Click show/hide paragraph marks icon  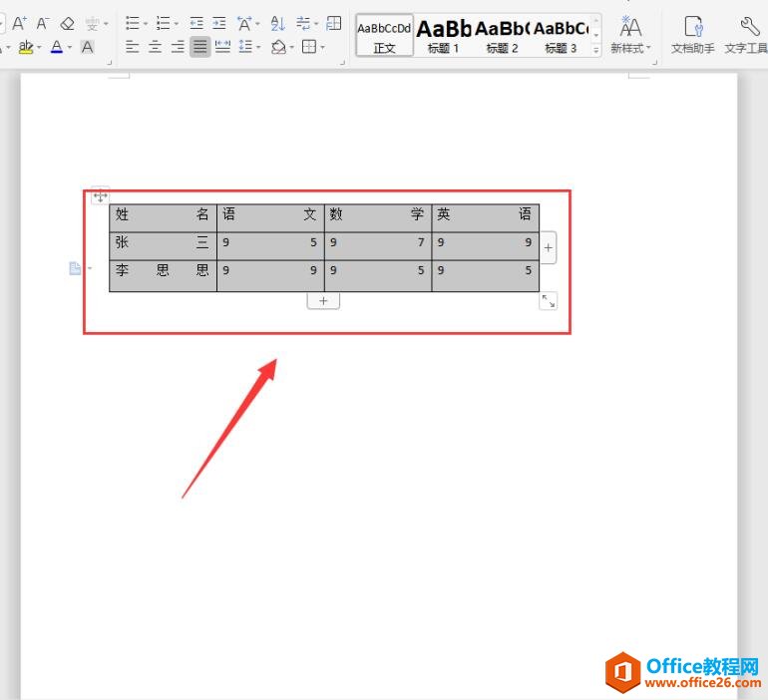303,23
